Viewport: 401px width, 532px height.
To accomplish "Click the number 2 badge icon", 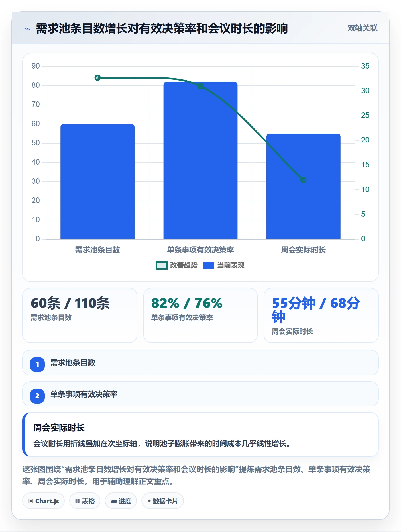I will (37, 396).
